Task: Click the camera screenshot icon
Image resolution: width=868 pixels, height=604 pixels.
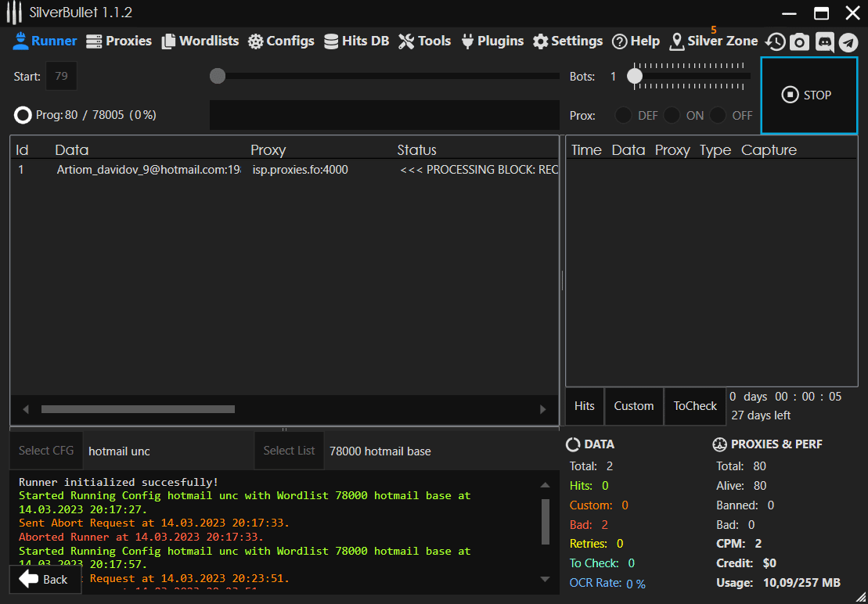Action: 799,42
